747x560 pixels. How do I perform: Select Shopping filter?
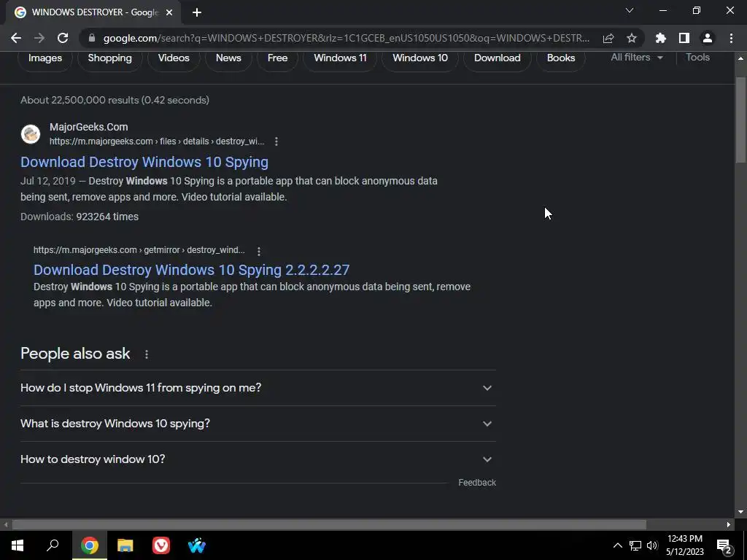click(x=109, y=58)
